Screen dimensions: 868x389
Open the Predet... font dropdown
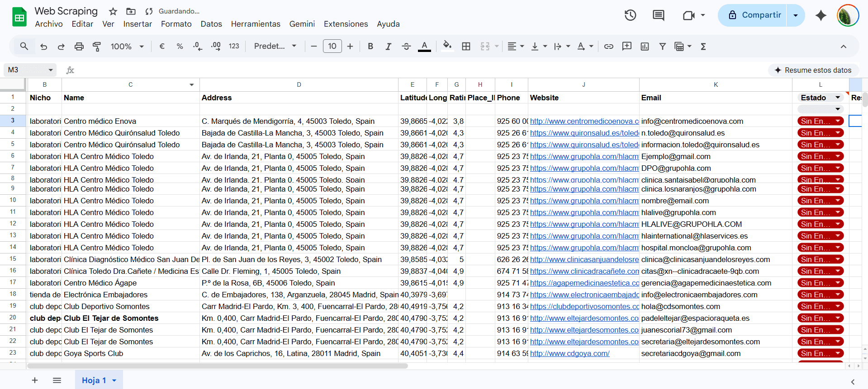tap(275, 47)
